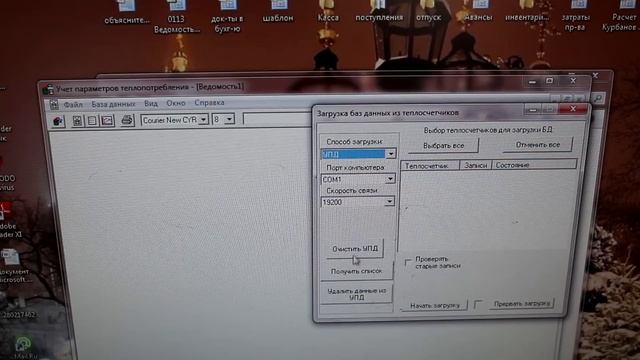This screenshot has width=640, height=360.
Task: Open the 'База данных' menu
Action: pos(113,104)
